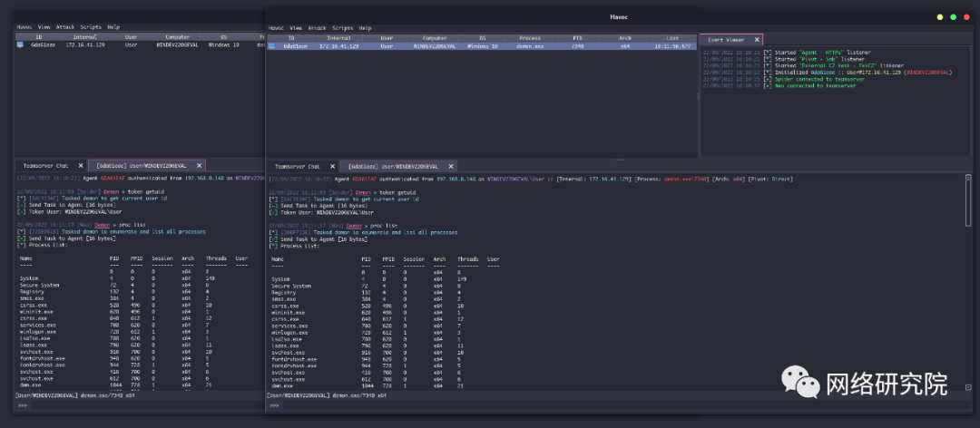This screenshot has height=428, width=980.
Task: Close the [6da61eae] session tab in back window
Action: (200, 166)
